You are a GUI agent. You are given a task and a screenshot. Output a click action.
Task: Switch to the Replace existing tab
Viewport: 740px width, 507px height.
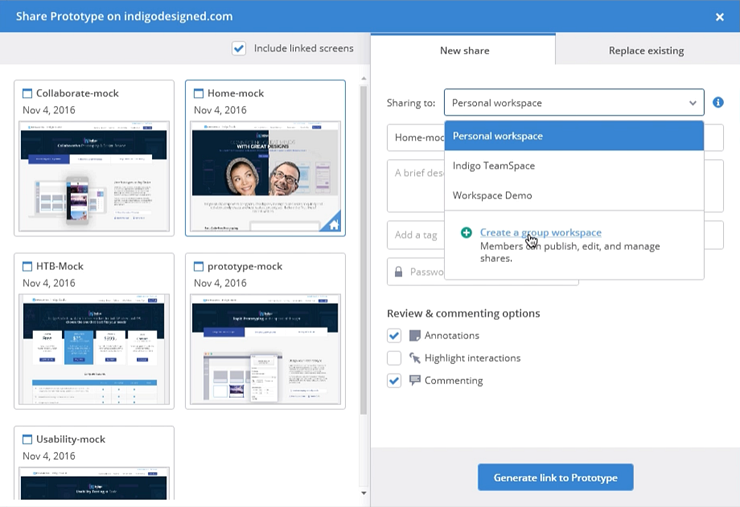[647, 50]
